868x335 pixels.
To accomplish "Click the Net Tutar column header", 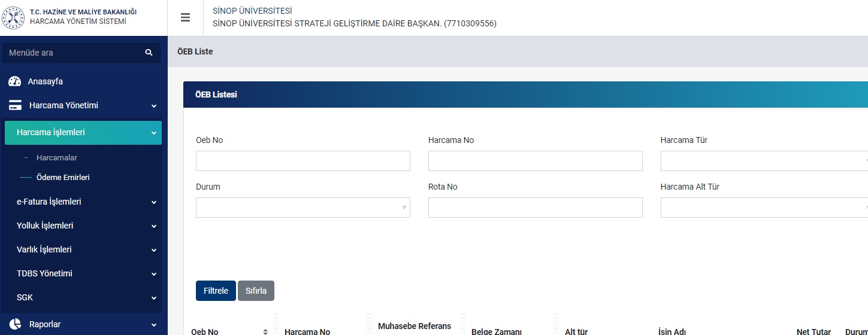I will 813,331.
